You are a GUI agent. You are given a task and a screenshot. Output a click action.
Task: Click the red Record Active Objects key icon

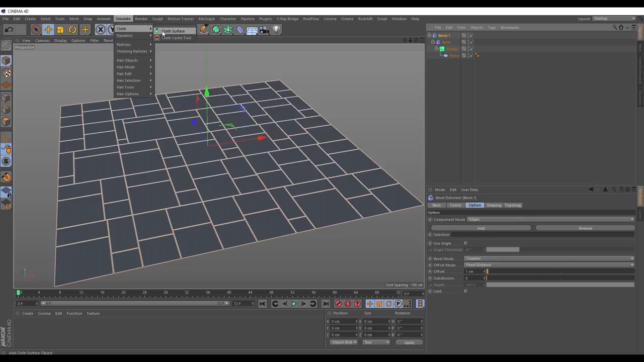338,304
